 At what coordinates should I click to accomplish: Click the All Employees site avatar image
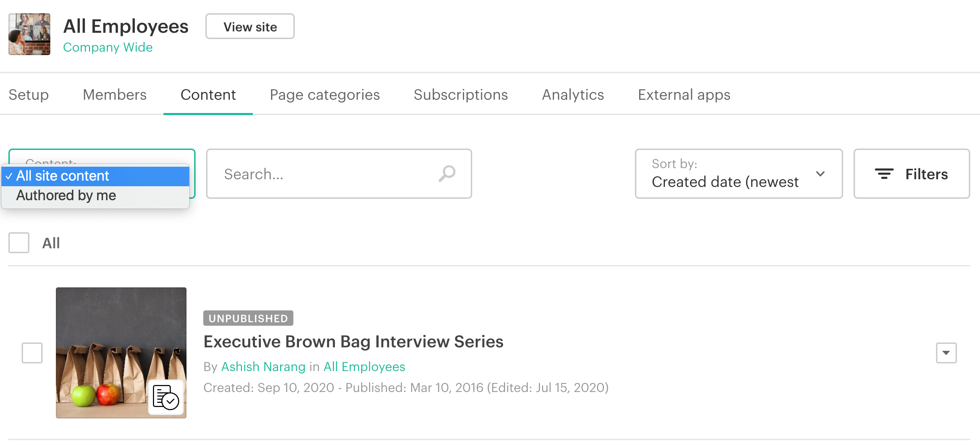click(x=29, y=34)
